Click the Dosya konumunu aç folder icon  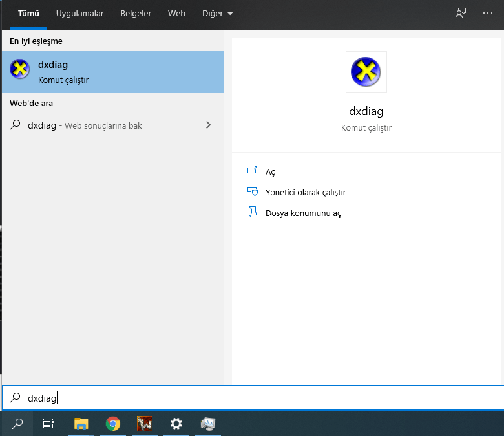point(253,212)
